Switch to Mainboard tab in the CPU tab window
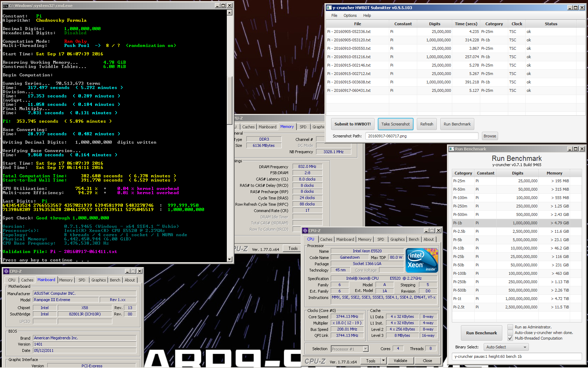The image size is (588, 368). pyautogui.click(x=345, y=239)
